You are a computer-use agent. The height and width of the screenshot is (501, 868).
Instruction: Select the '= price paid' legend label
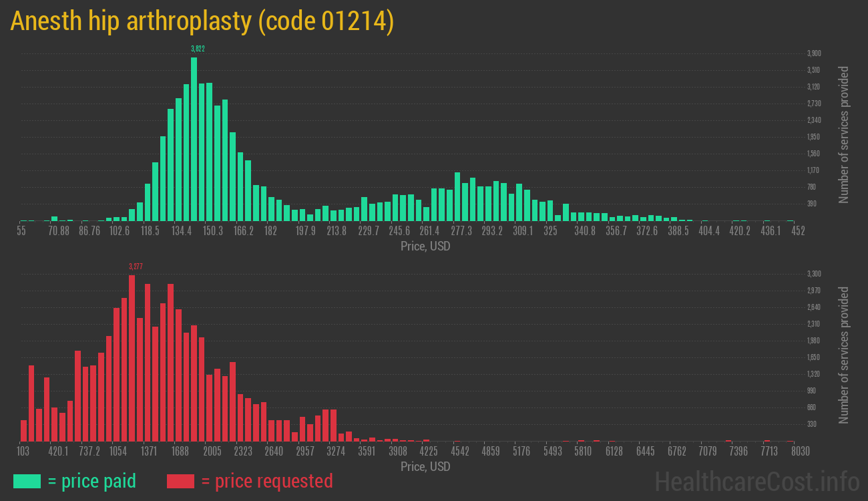[x=92, y=481]
